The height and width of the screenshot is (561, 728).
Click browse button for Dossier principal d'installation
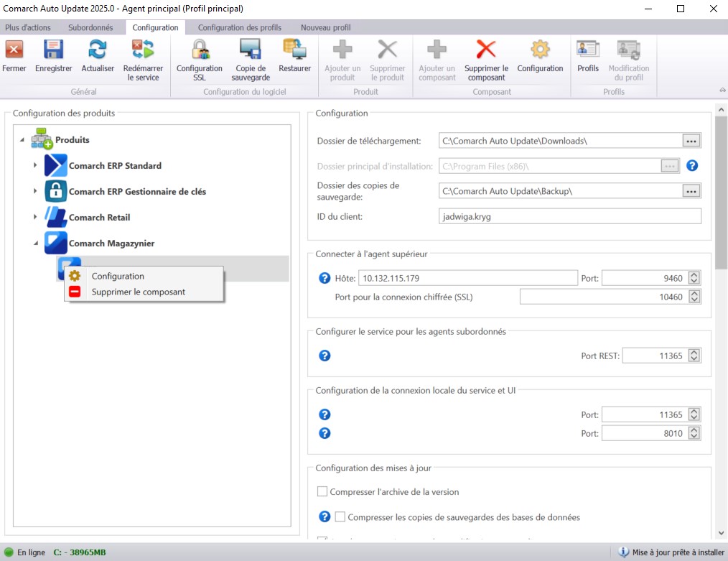coord(670,166)
